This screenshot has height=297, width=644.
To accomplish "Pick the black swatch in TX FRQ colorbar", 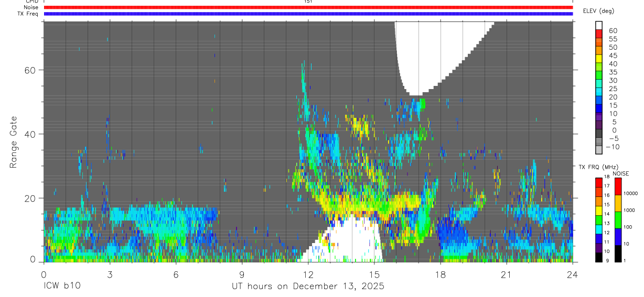I will click(x=599, y=257).
